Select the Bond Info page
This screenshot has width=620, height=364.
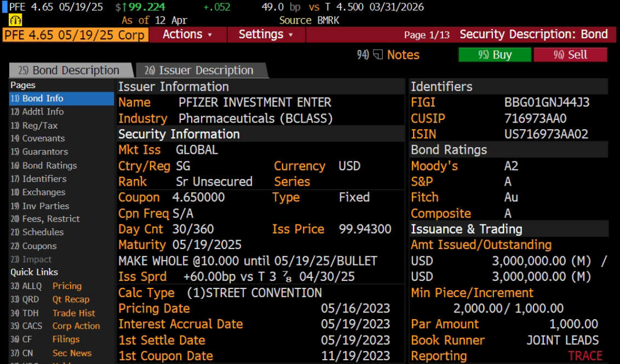tap(61, 99)
